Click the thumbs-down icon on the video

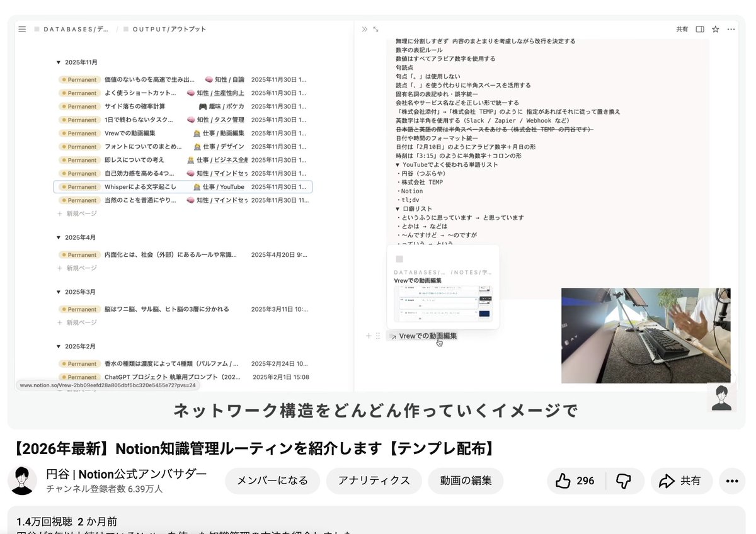click(x=624, y=480)
